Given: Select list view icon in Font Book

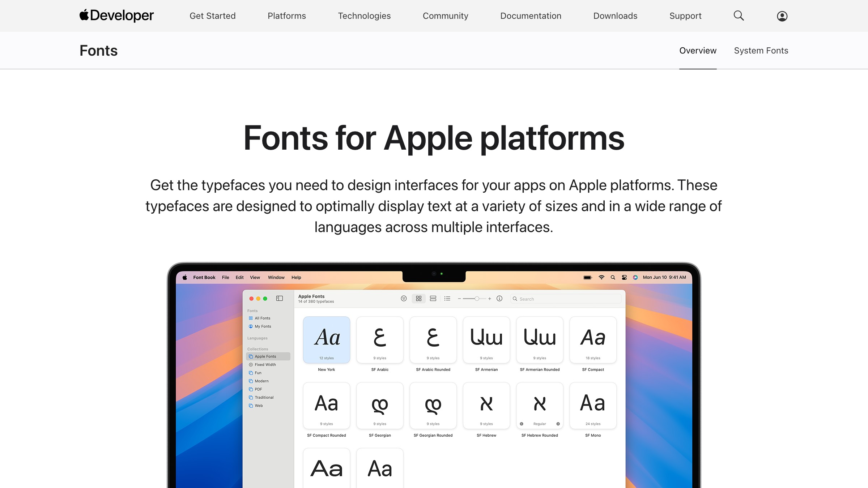Looking at the screenshot, I should 447,298.
